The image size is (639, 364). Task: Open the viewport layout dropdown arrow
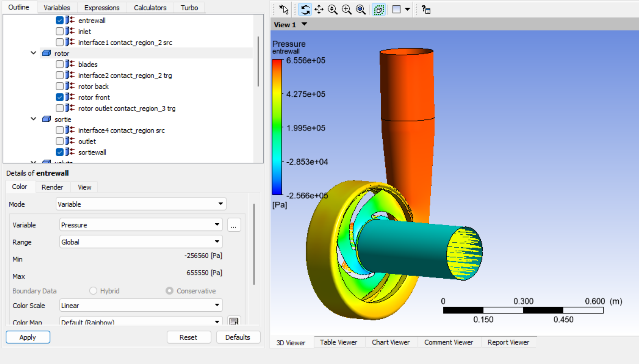click(x=407, y=9)
